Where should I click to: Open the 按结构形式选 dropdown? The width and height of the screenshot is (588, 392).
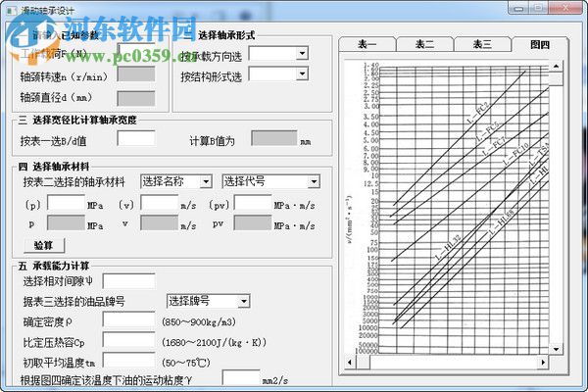point(302,73)
